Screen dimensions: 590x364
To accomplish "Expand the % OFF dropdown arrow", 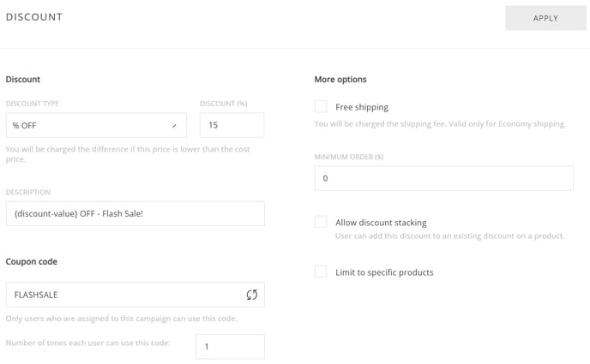I will (174, 126).
